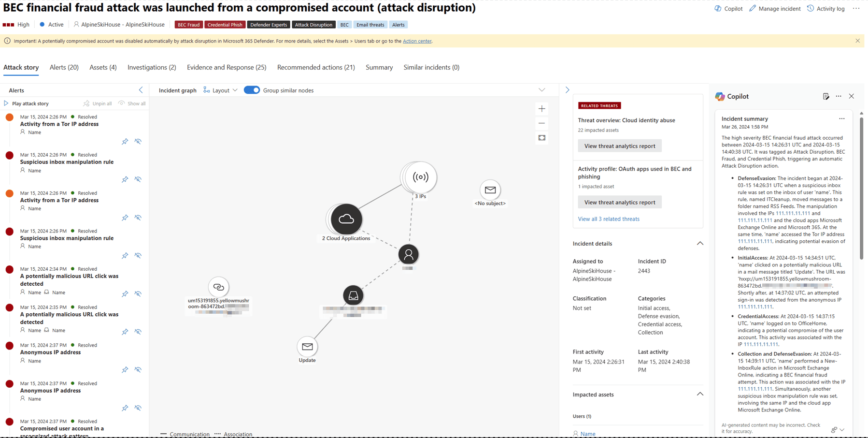View Cloud identity abuse threat analytics report

point(620,146)
